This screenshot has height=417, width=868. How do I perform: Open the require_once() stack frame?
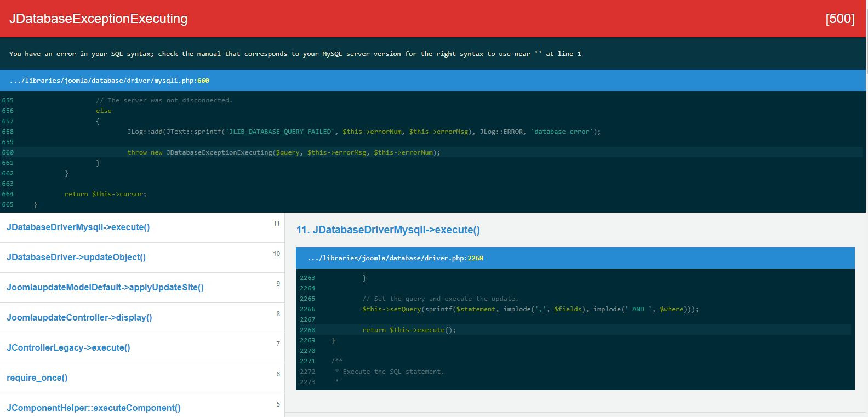pos(142,378)
